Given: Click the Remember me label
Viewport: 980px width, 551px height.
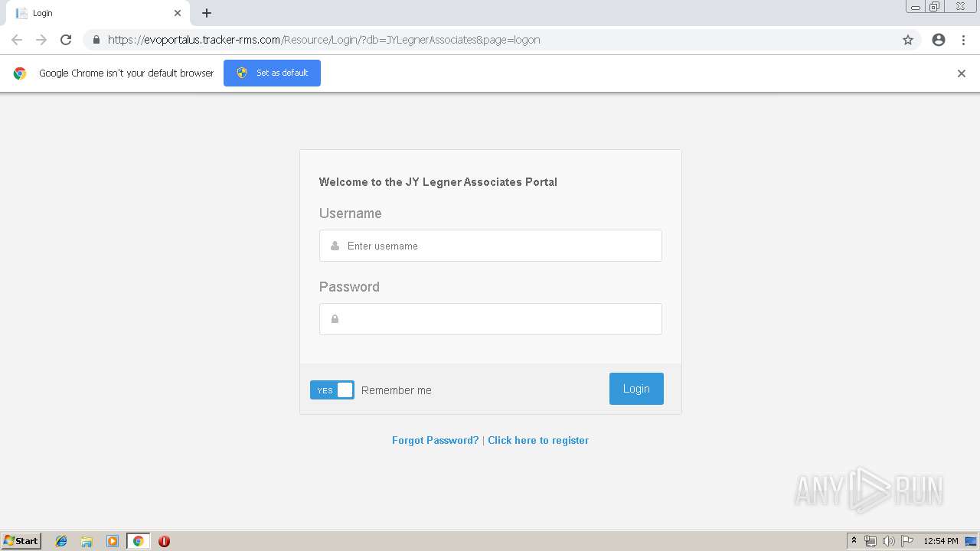Looking at the screenshot, I should click(x=397, y=390).
